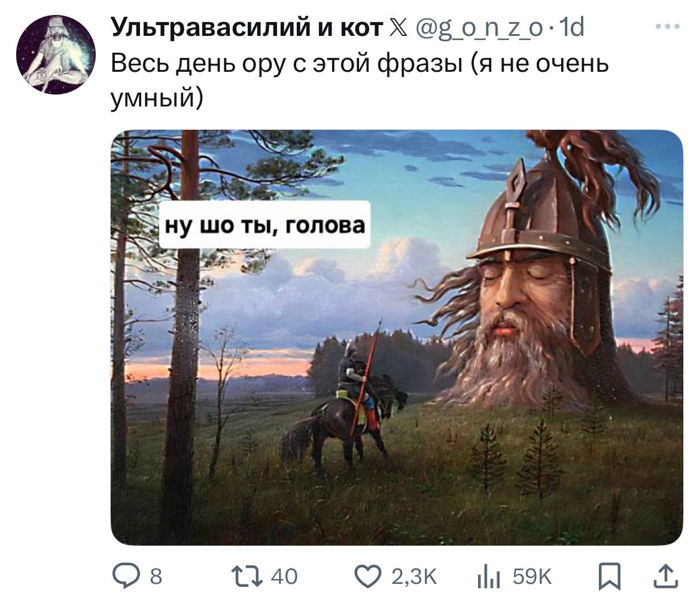Open the attached painting image

click(397, 337)
